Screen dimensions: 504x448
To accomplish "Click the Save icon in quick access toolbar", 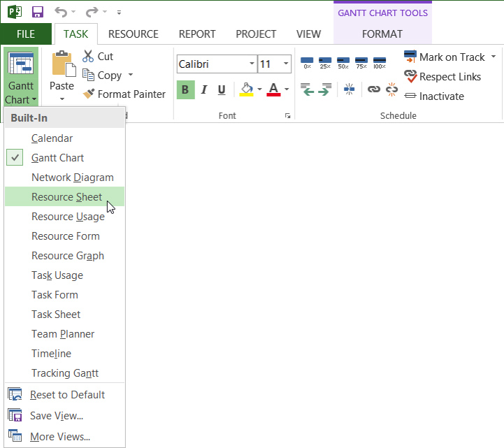I will pyautogui.click(x=38, y=12).
